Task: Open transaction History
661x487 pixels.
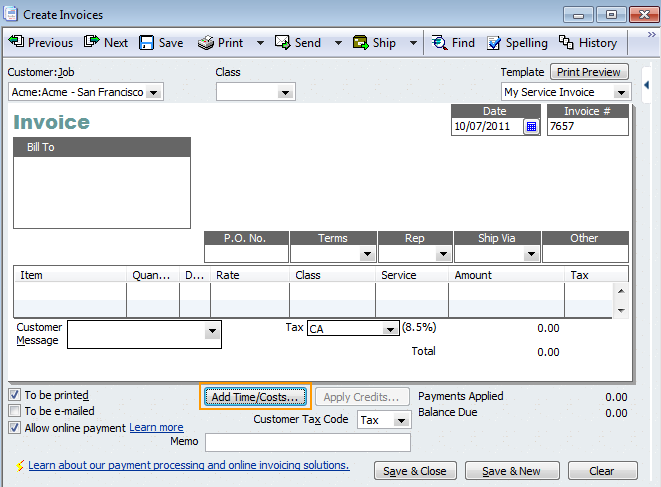Action: (x=588, y=43)
